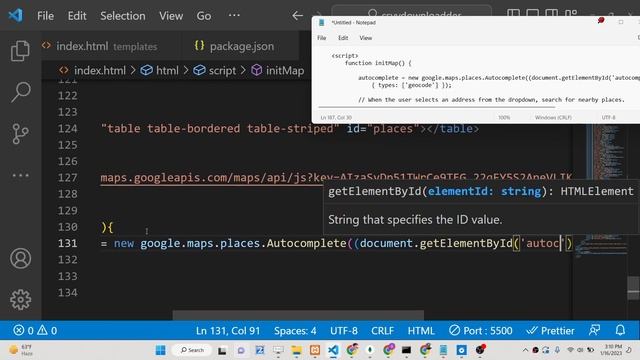Image resolution: width=640 pixels, height=360 pixels.
Task: Open the notifications bell icon
Action: [620, 330]
